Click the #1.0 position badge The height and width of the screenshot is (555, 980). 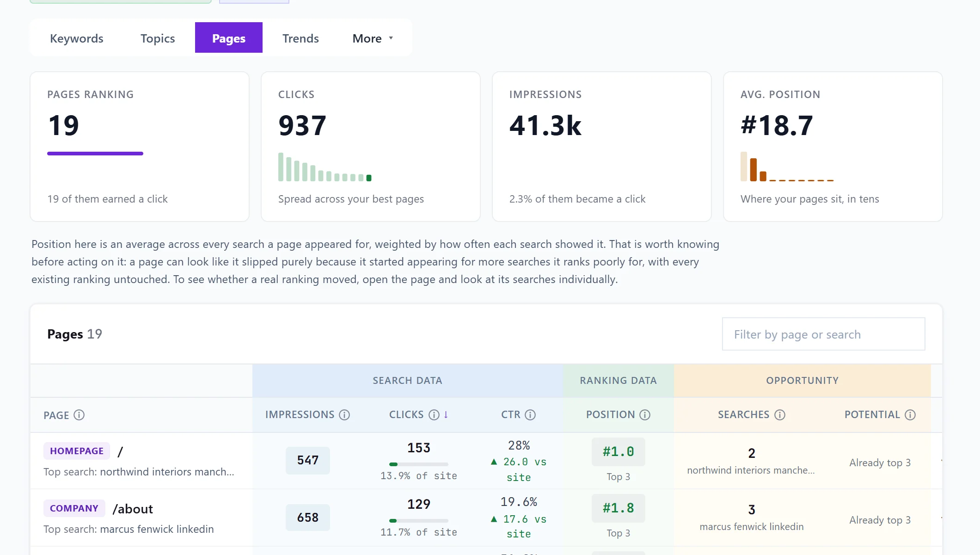pyautogui.click(x=619, y=452)
